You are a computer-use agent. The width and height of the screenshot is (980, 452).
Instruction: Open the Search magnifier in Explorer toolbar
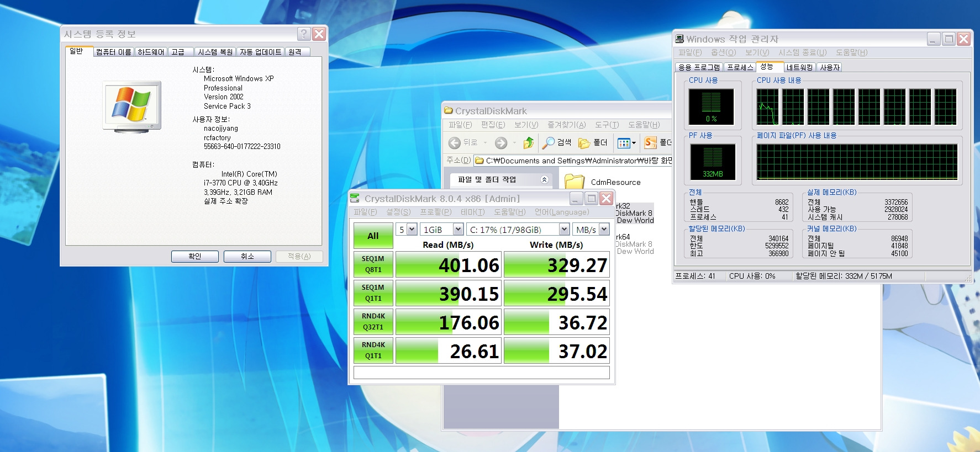click(x=548, y=143)
